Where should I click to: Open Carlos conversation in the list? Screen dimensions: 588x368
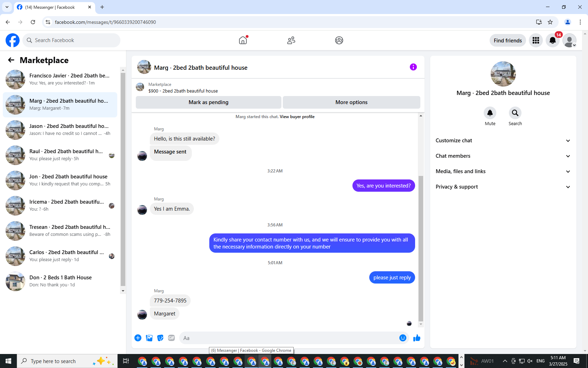pyautogui.click(x=60, y=256)
